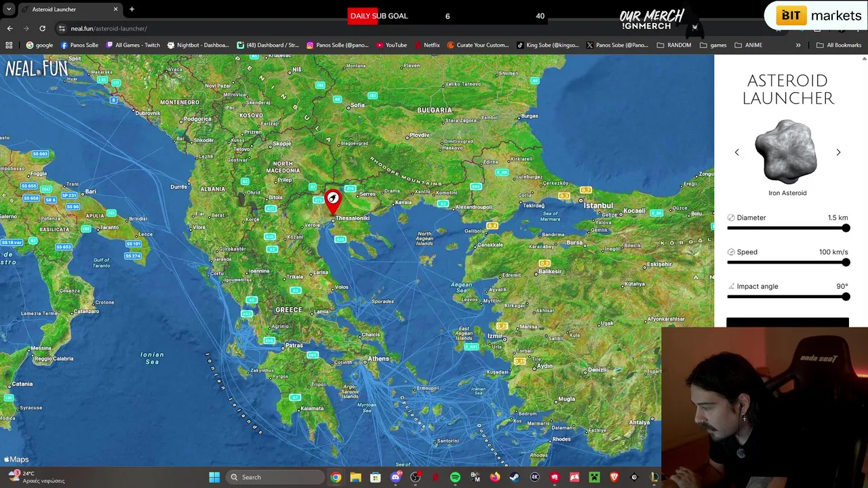
Task: Click the Iron Asteroid thumbnail image
Action: (787, 152)
